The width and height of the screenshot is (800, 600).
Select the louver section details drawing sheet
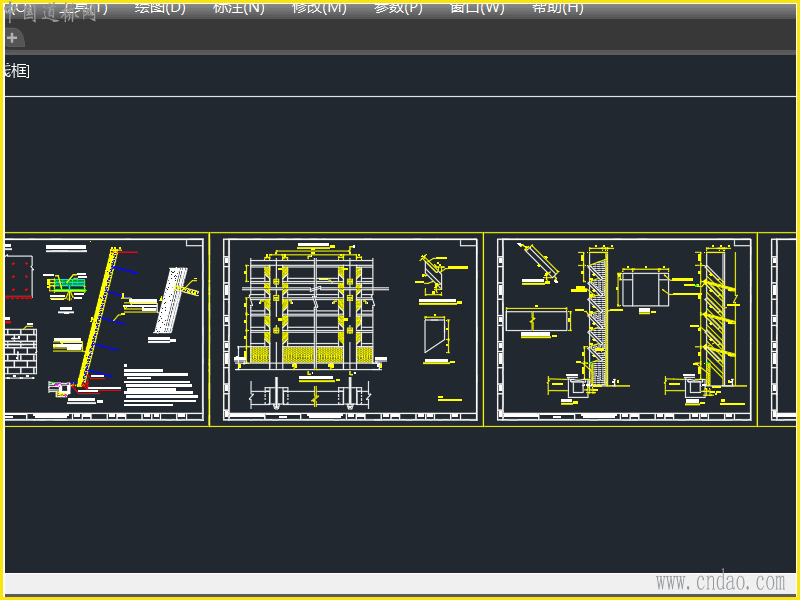click(x=620, y=330)
